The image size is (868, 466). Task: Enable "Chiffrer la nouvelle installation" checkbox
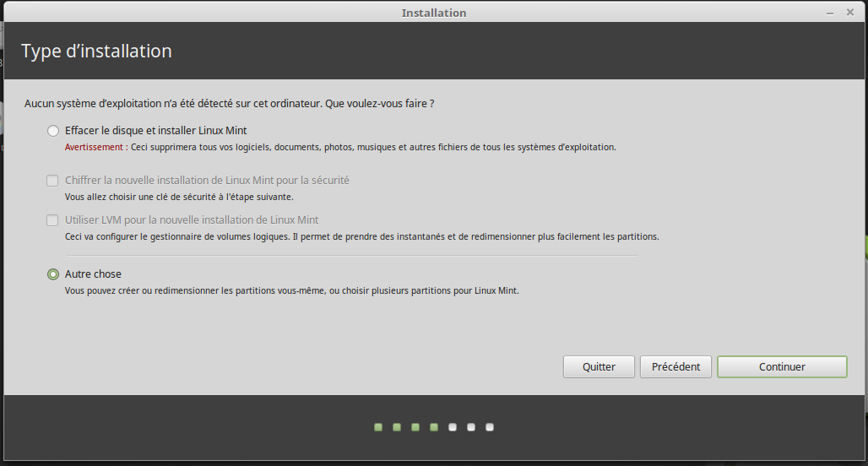[53, 181]
